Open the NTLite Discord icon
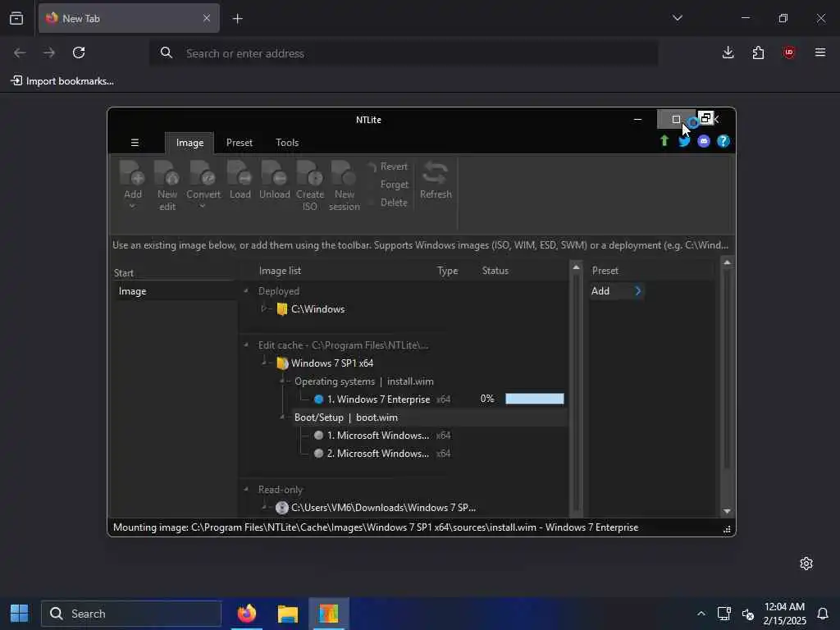This screenshot has width=840, height=630. (x=704, y=141)
